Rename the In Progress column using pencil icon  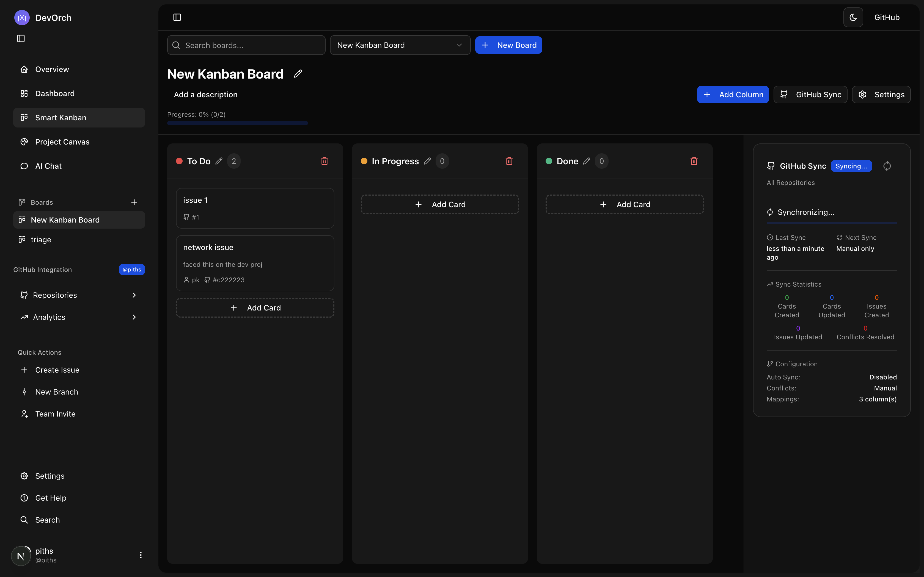click(427, 161)
